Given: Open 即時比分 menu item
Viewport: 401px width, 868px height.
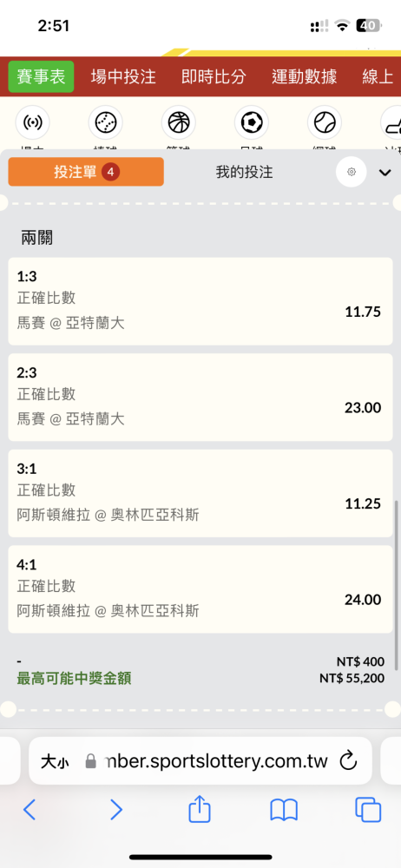Looking at the screenshot, I should 214,77.
